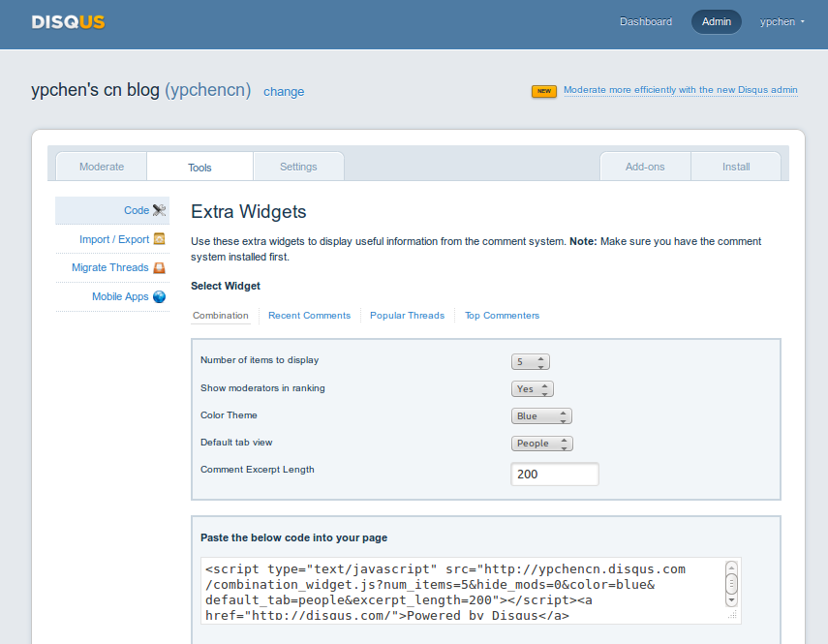Click the Migrate Threads icon
This screenshot has height=644, width=828.
point(160,267)
